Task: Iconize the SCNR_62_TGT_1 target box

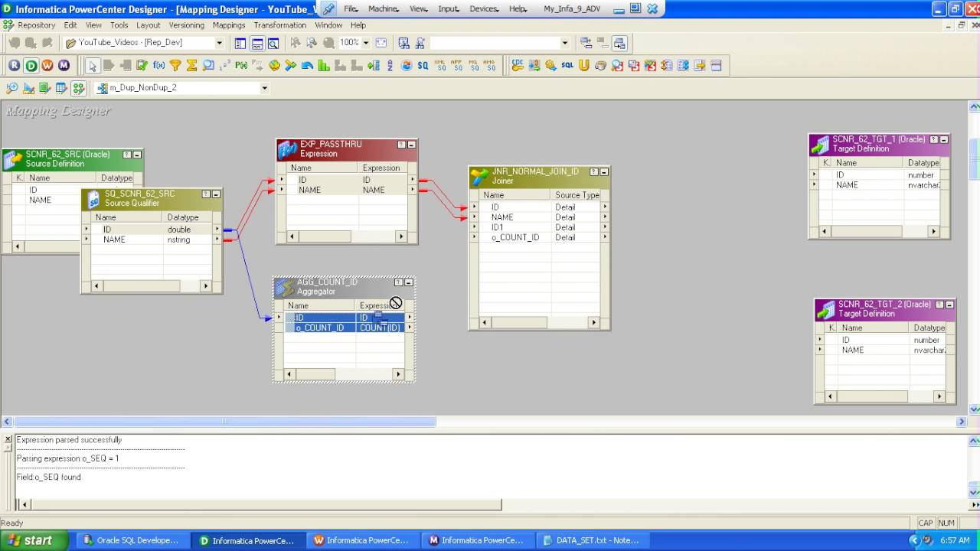Action: click(944, 140)
